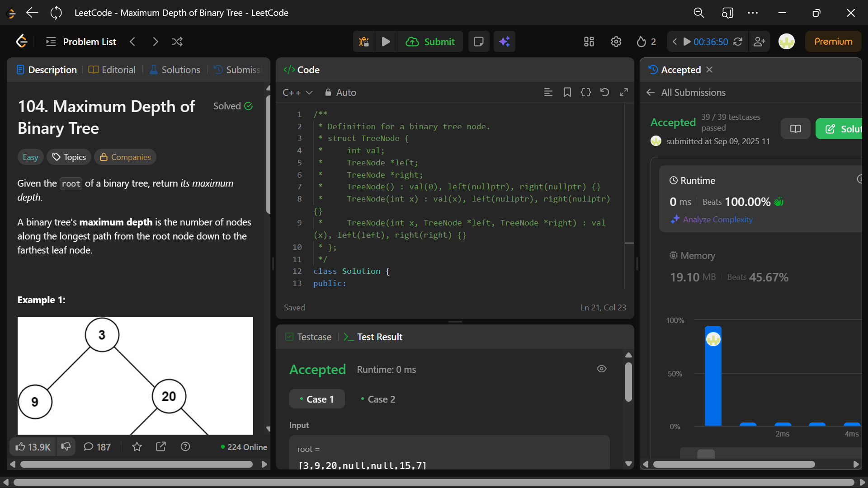Reset code to default with undo icon
Image resolution: width=868 pixels, height=488 pixels.
pos(604,92)
